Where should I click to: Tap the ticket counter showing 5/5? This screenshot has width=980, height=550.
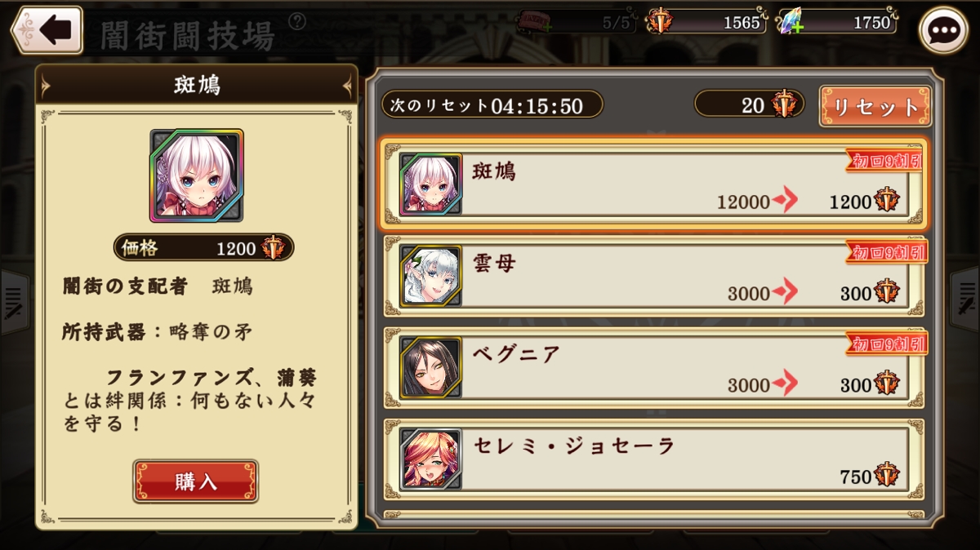(x=576, y=22)
